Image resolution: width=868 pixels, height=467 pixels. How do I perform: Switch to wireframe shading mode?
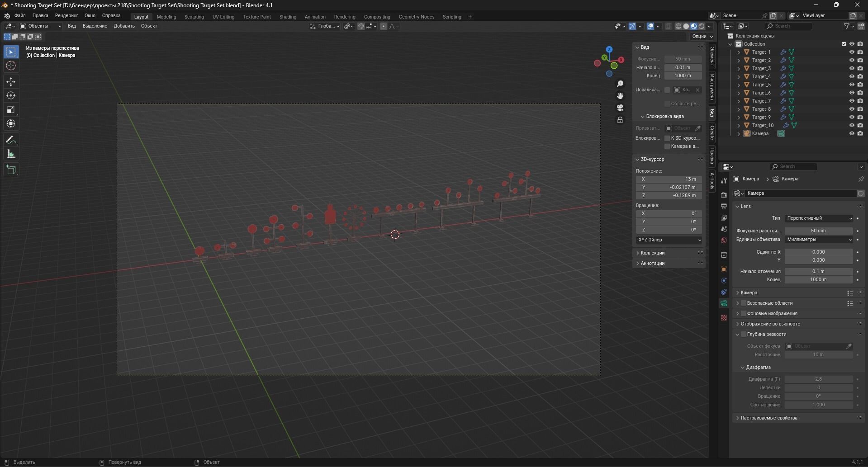pyautogui.click(x=678, y=26)
